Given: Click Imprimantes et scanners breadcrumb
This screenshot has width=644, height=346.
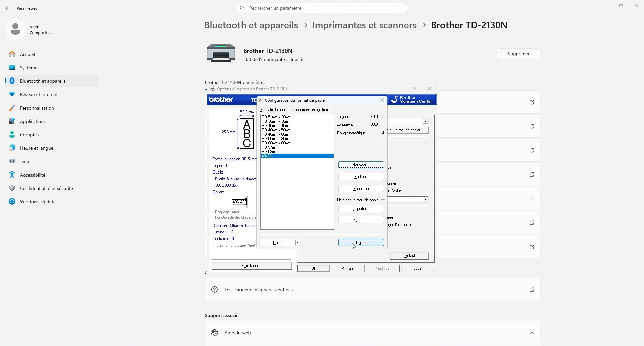Looking at the screenshot, I should tap(364, 25).
